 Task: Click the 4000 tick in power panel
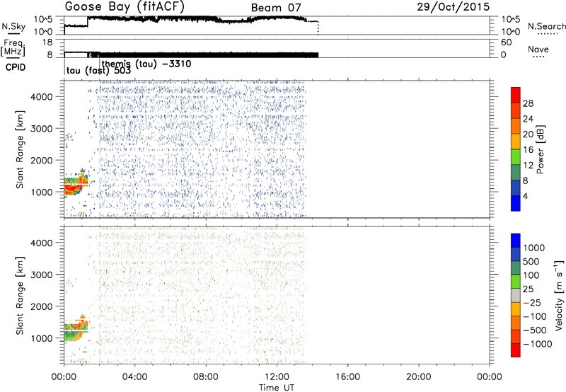click(42, 97)
